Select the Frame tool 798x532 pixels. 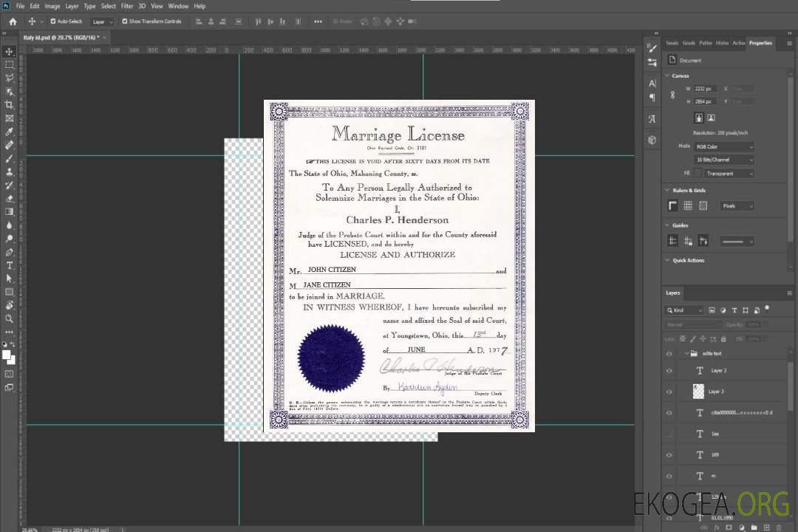tap(9, 118)
